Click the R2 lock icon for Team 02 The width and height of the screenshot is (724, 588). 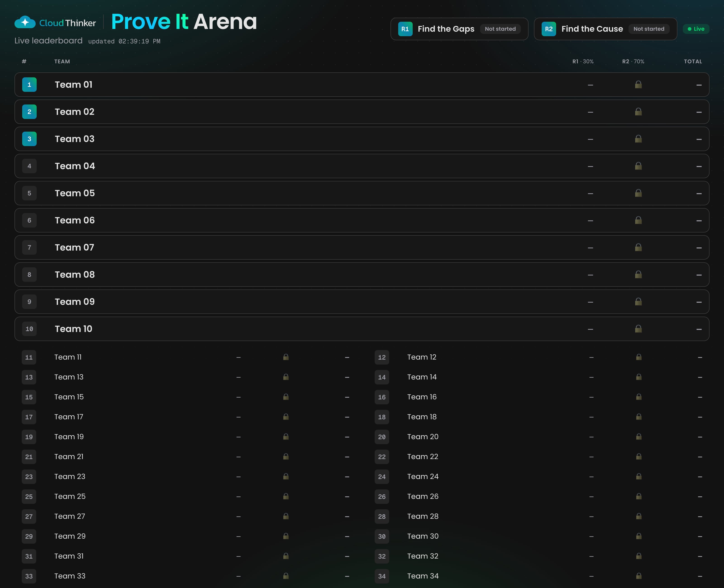[638, 112]
